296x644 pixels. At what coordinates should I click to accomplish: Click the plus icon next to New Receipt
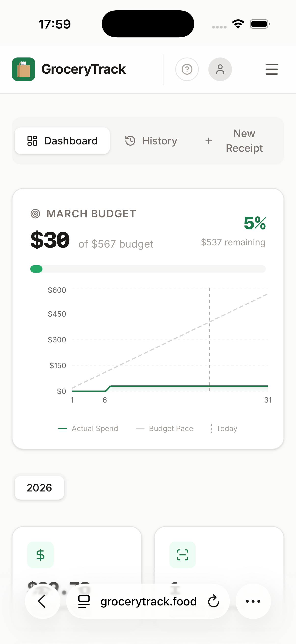[x=209, y=141]
